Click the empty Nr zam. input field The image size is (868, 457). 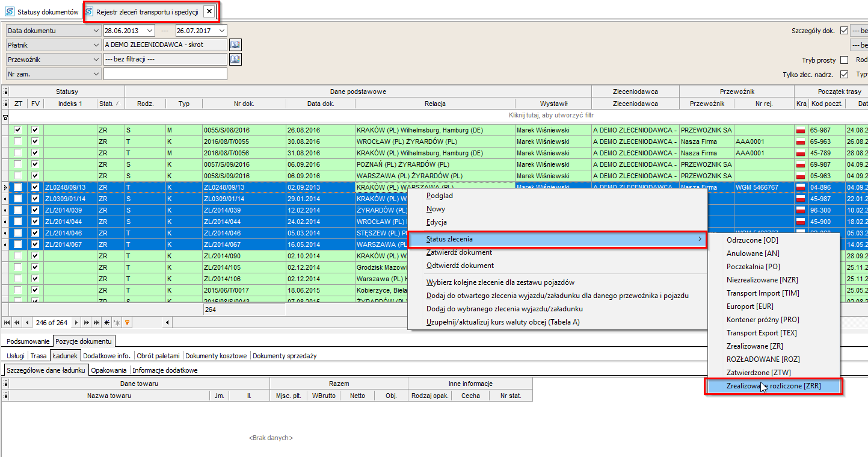pos(165,73)
